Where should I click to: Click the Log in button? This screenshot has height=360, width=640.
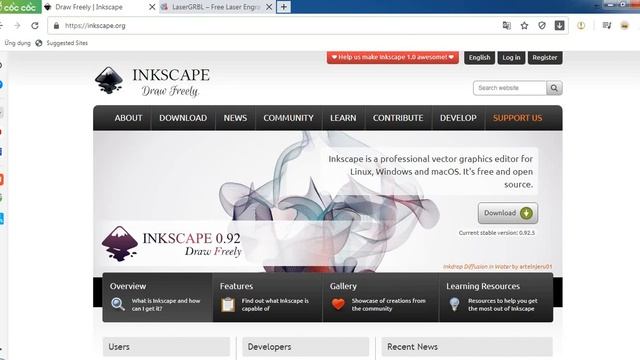(x=511, y=58)
